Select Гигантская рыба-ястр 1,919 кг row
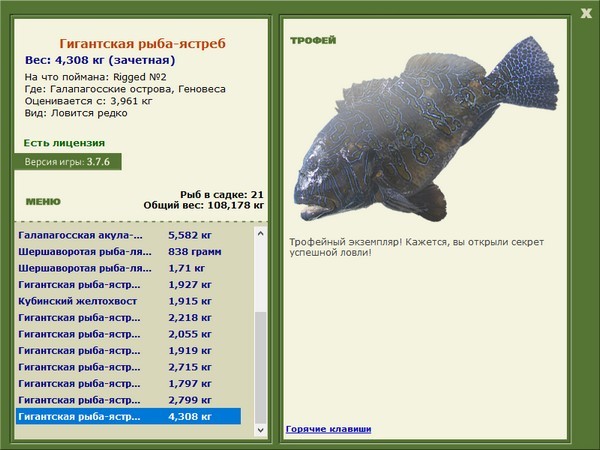This screenshot has height=450, width=600. [128, 351]
